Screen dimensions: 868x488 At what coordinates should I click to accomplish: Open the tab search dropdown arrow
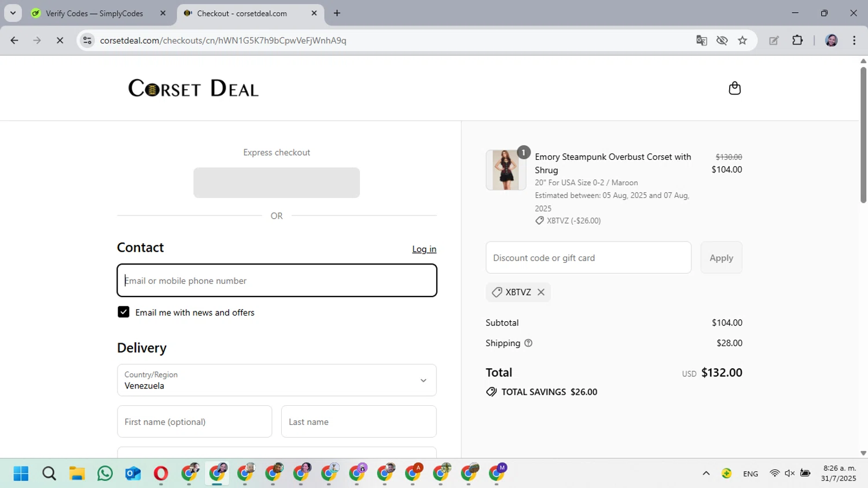click(13, 13)
